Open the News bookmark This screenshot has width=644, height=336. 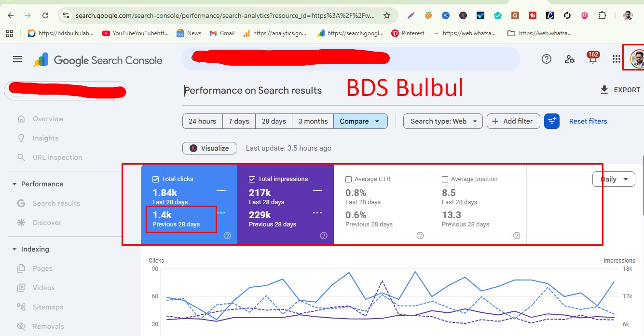189,33
